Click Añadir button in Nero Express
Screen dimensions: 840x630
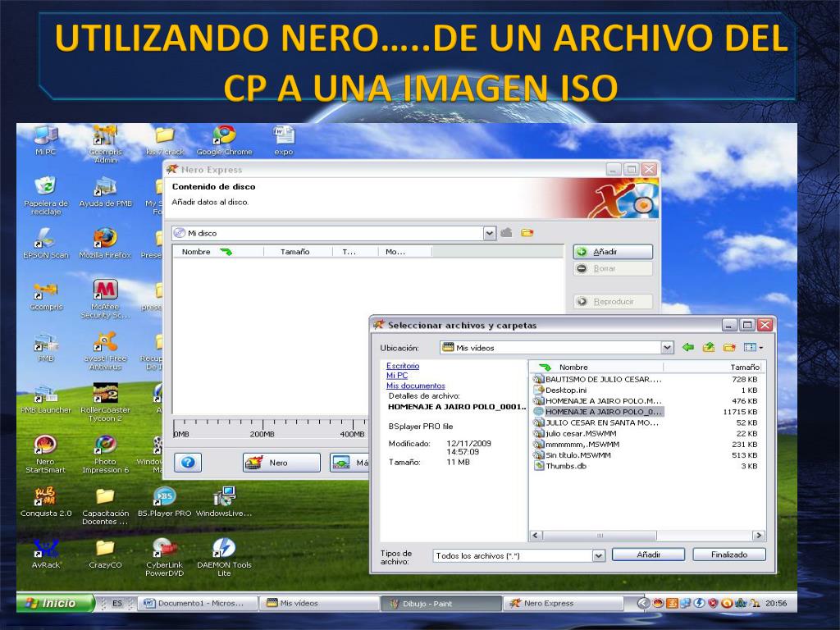point(613,252)
